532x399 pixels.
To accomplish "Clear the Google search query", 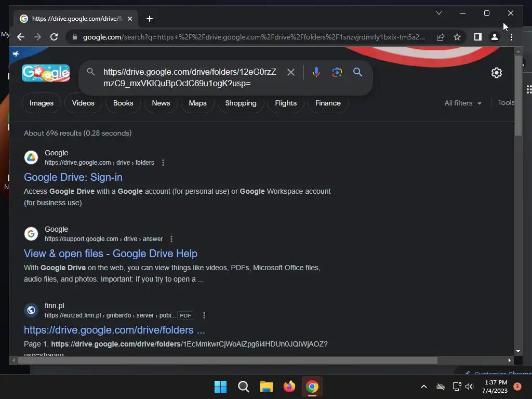I will coord(291,72).
